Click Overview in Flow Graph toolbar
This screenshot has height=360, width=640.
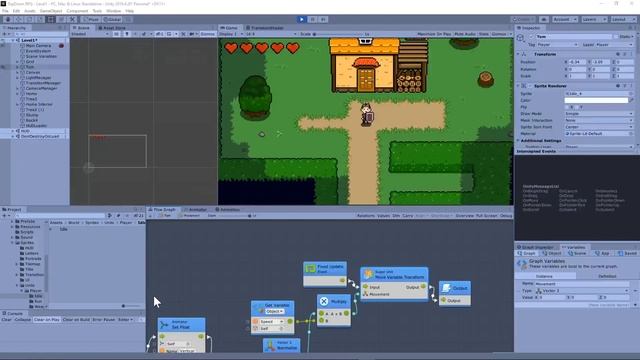click(x=464, y=216)
